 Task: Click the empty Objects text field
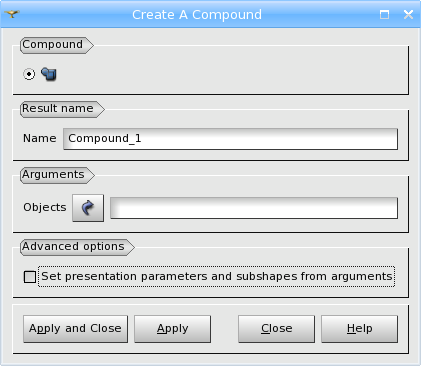[254, 208]
